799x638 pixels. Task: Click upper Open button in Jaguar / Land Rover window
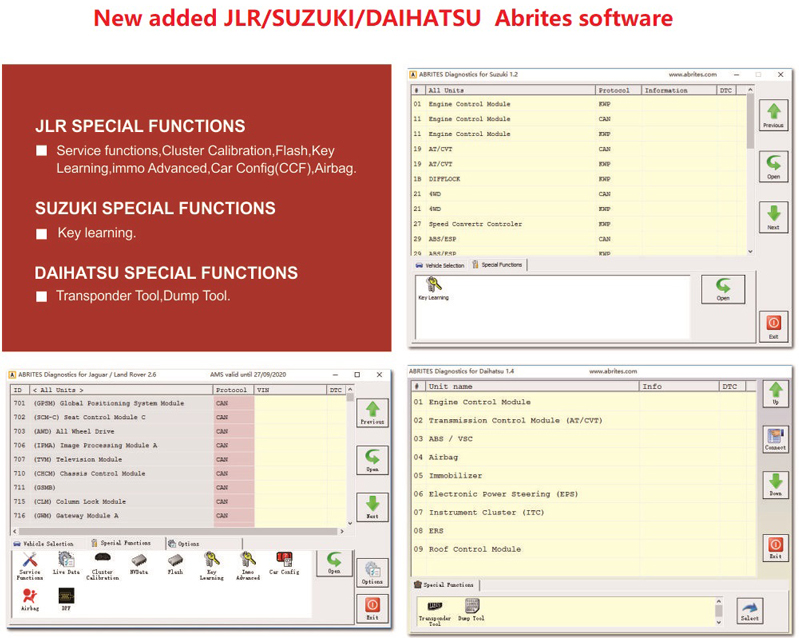click(x=372, y=460)
